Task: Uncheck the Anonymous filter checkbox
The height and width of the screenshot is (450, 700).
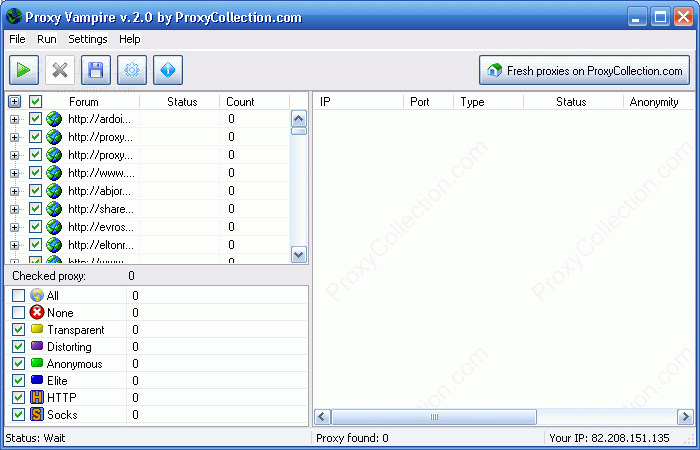Action: pos(18,363)
